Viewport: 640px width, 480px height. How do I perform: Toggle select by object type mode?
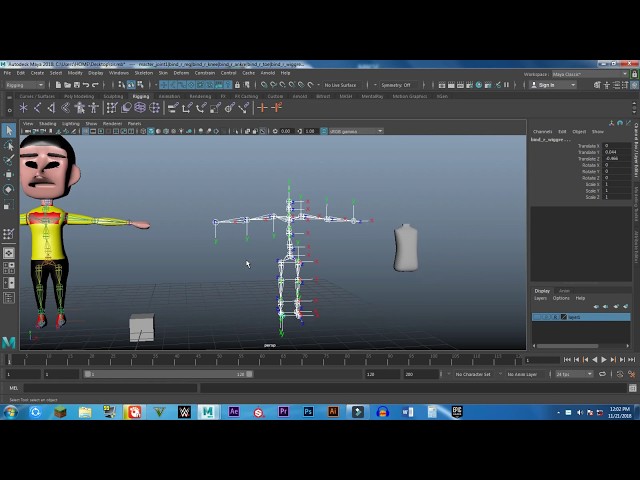point(131,85)
